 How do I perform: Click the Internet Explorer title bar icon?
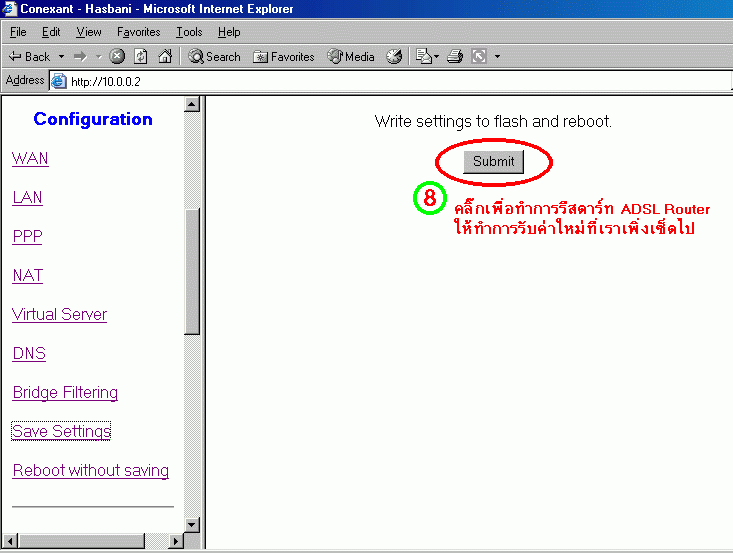9,8
